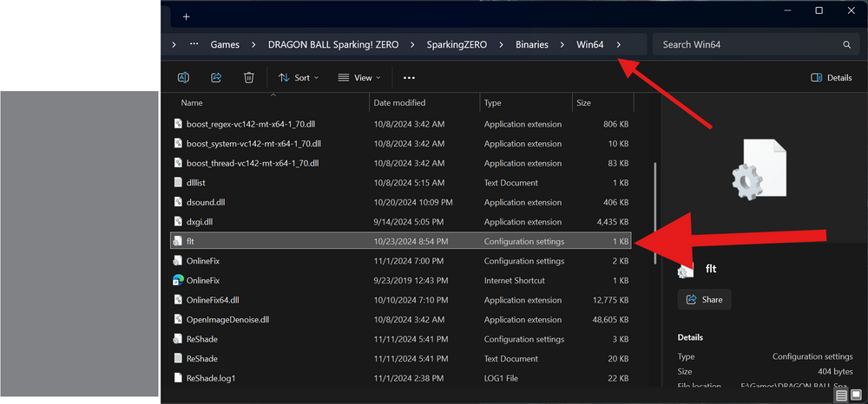Expand chevron after Games breadcrumb

[x=253, y=45]
